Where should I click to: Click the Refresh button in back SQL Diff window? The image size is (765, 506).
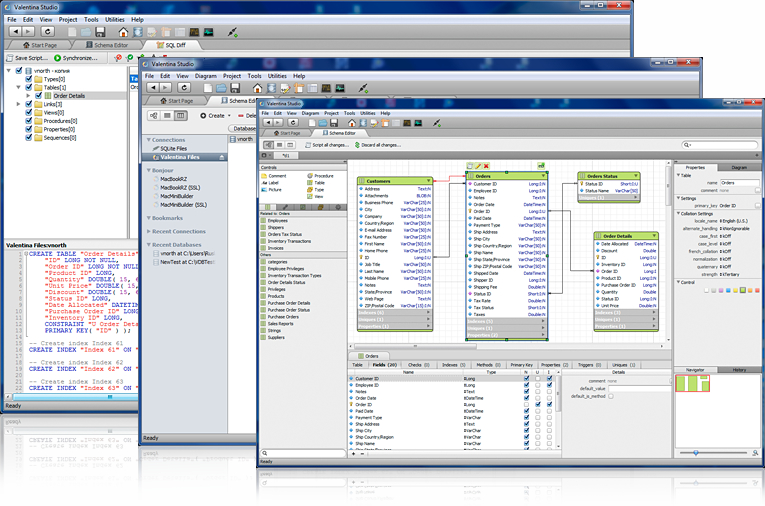click(x=47, y=32)
